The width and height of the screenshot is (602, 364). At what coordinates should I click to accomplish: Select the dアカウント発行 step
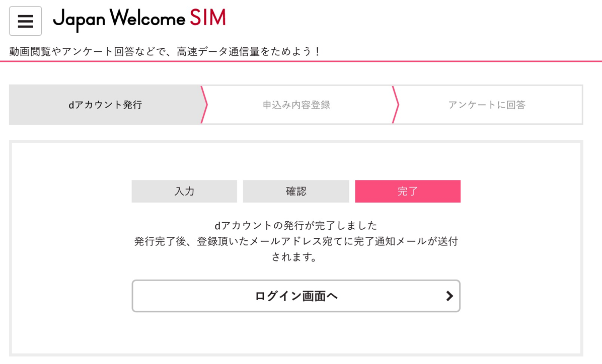[x=105, y=105]
